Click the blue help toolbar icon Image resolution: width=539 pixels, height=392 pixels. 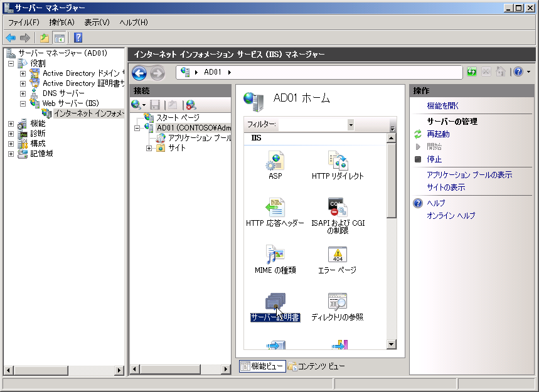[x=78, y=38]
